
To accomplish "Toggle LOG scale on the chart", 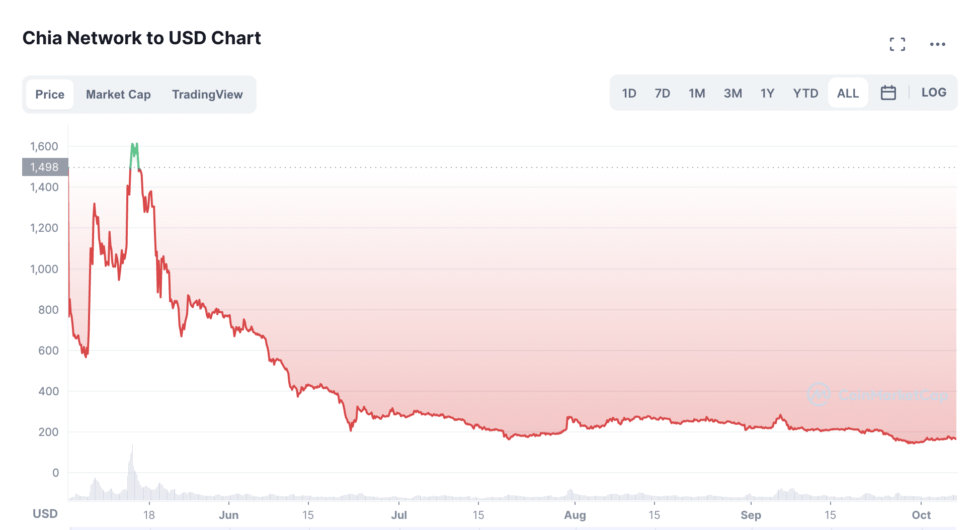I will (934, 93).
